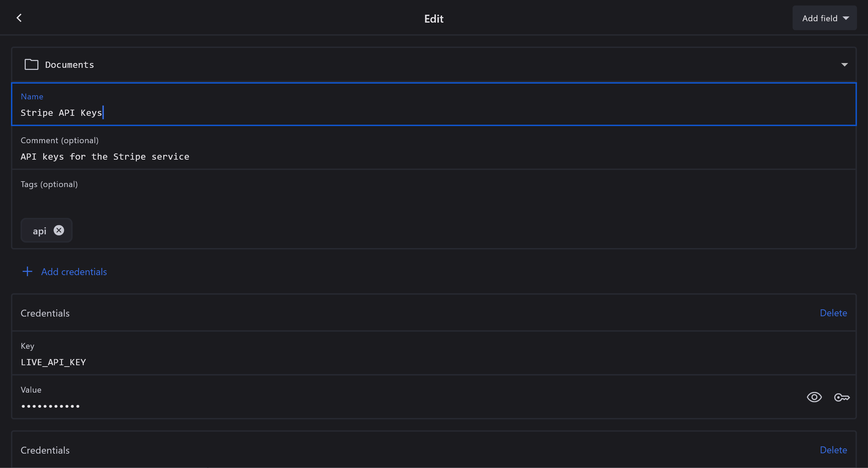Click the Documents folder dropdown field

(433, 65)
